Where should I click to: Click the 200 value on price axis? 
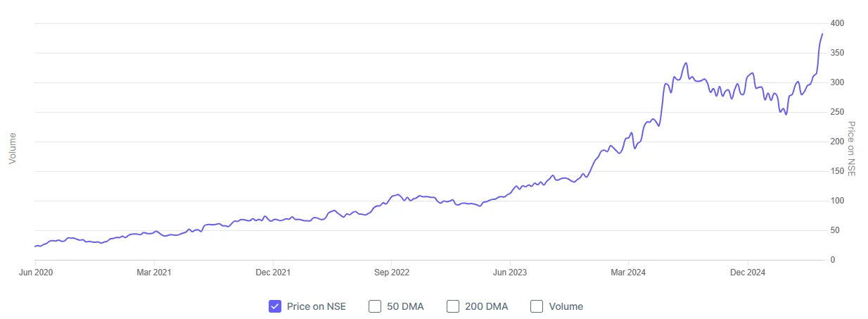click(838, 142)
